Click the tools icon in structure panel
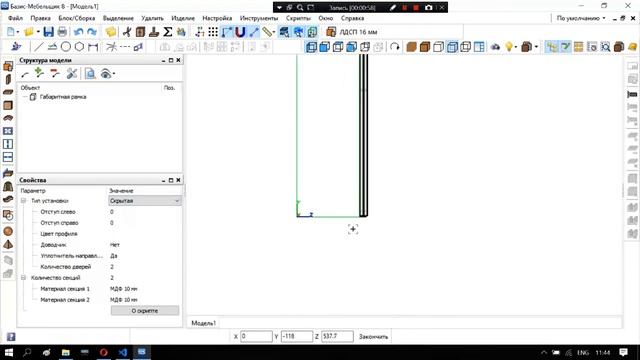Image resolution: width=640 pixels, height=360 pixels. pyautogui.click(x=72, y=73)
